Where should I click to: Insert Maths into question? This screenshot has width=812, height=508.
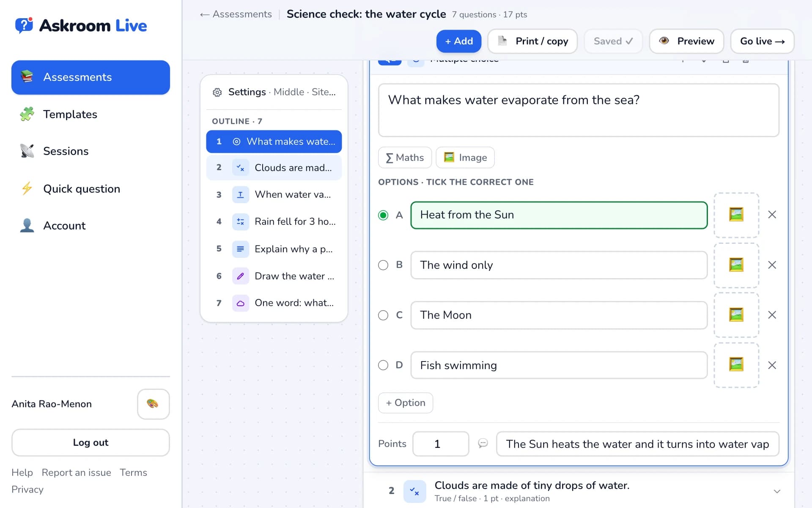405,157
